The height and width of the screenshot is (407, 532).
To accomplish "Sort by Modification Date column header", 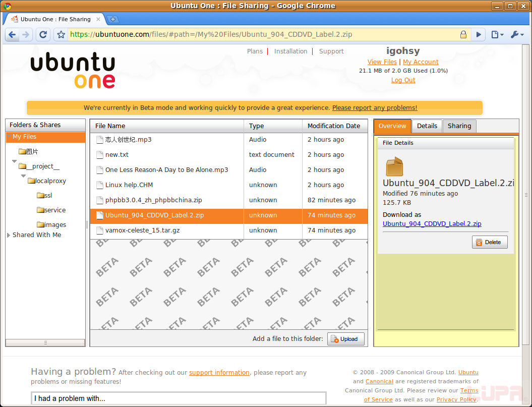I will coord(335,126).
